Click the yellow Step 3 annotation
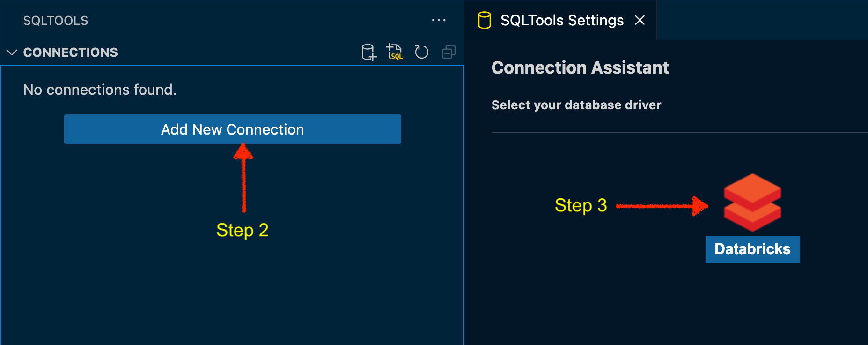 click(x=581, y=205)
